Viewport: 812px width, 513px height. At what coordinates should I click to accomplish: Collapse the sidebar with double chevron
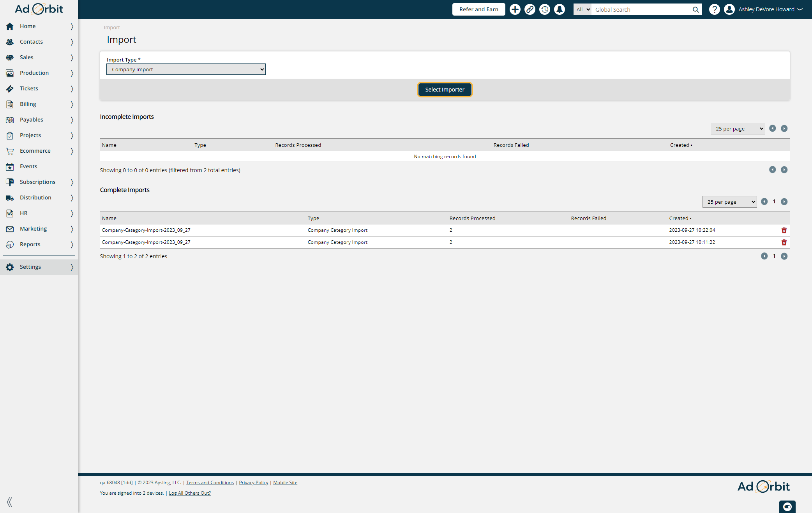click(9, 502)
